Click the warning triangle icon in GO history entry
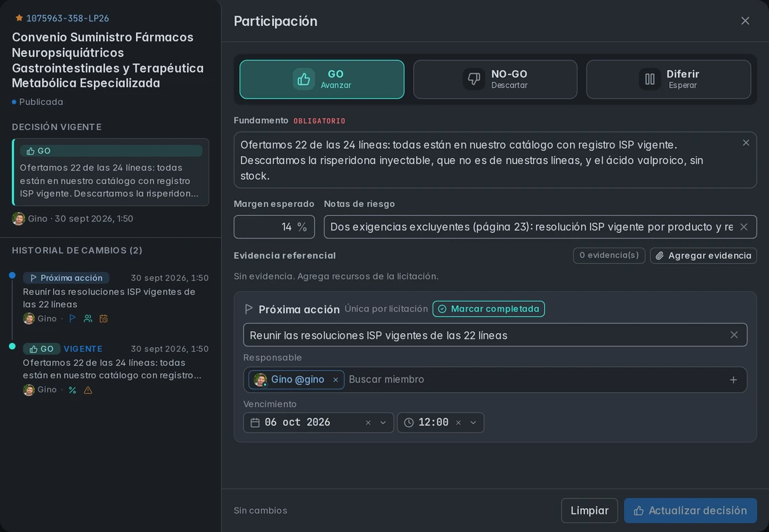 [x=88, y=390]
